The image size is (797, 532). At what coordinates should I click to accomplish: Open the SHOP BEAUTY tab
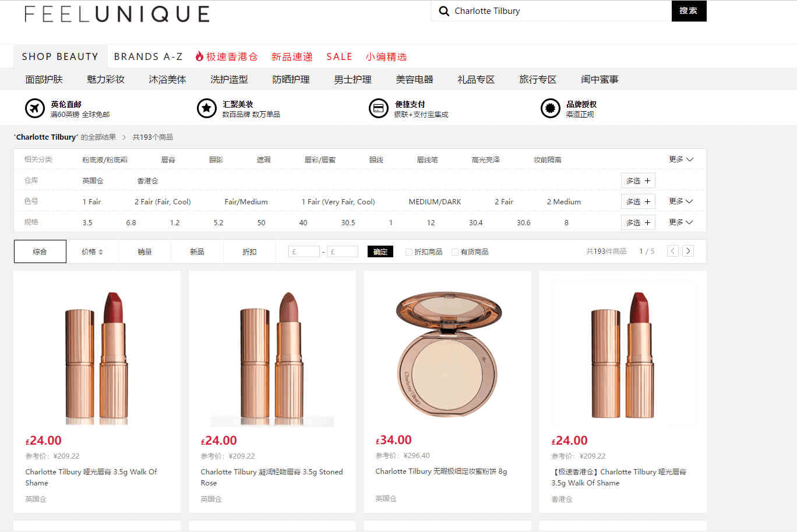[x=60, y=56]
